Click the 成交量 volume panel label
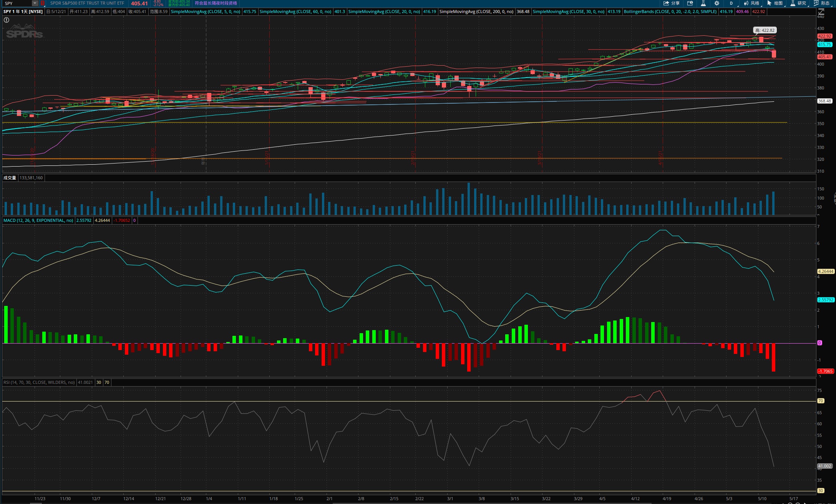Viewport: 836px width, 504px height. (x=10, y=178)
